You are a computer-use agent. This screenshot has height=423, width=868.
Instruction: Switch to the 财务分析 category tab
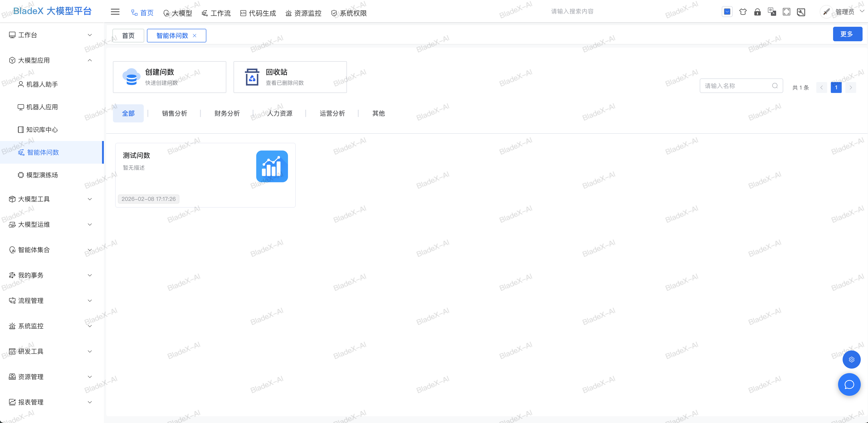point(227,113)
